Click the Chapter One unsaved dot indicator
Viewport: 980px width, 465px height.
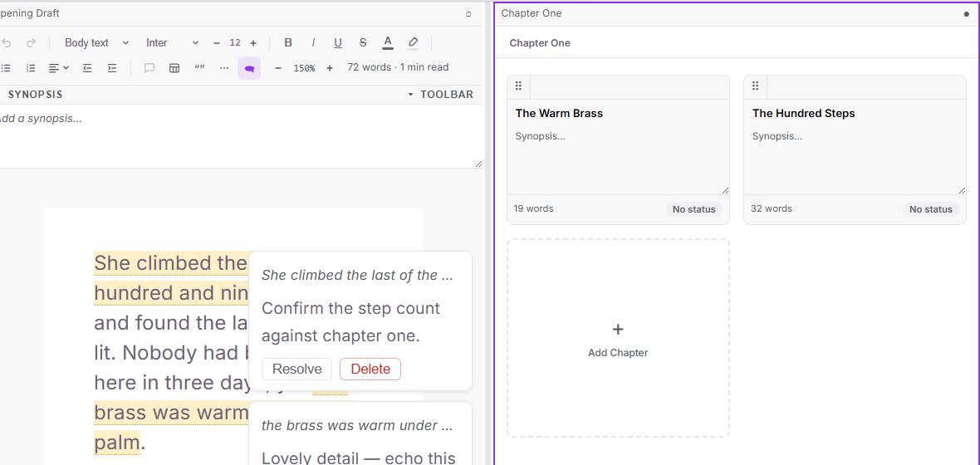966,14
